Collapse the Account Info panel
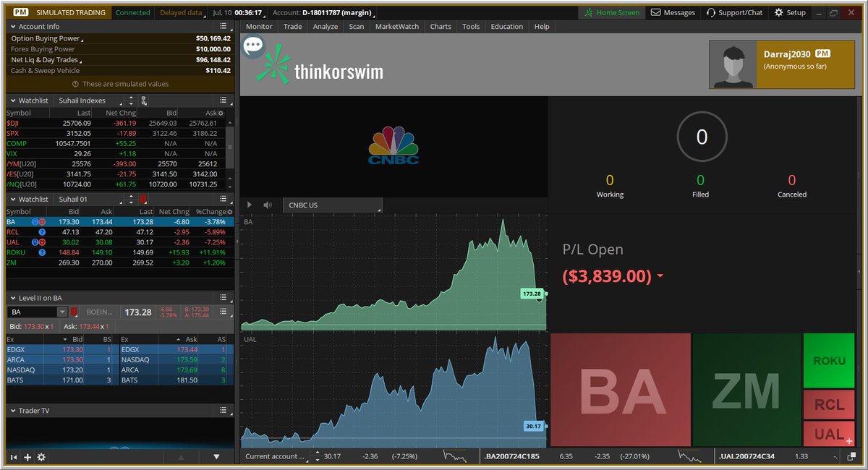This screenshot has height=470, width=868. coord(12,26)
